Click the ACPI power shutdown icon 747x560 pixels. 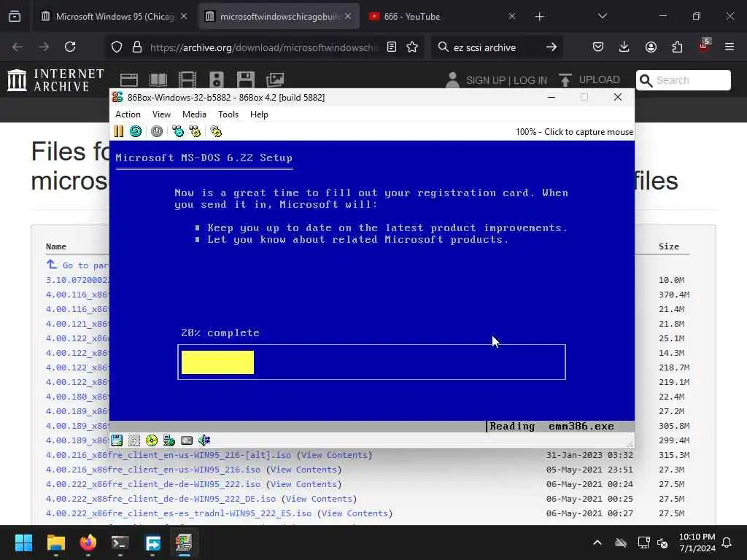click(157, 131)
